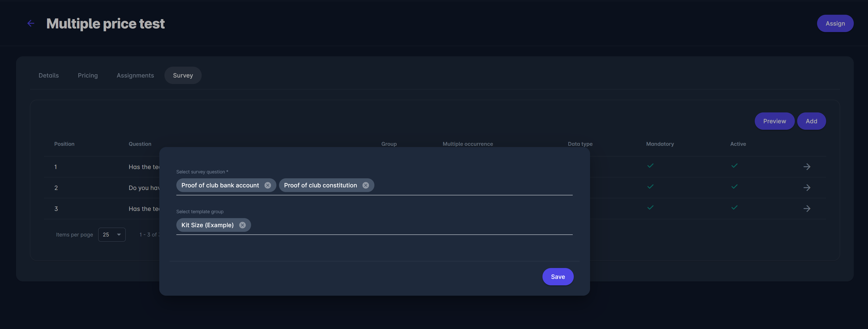
Task: Click the Preview button
Action: click(x=774, y=121)
